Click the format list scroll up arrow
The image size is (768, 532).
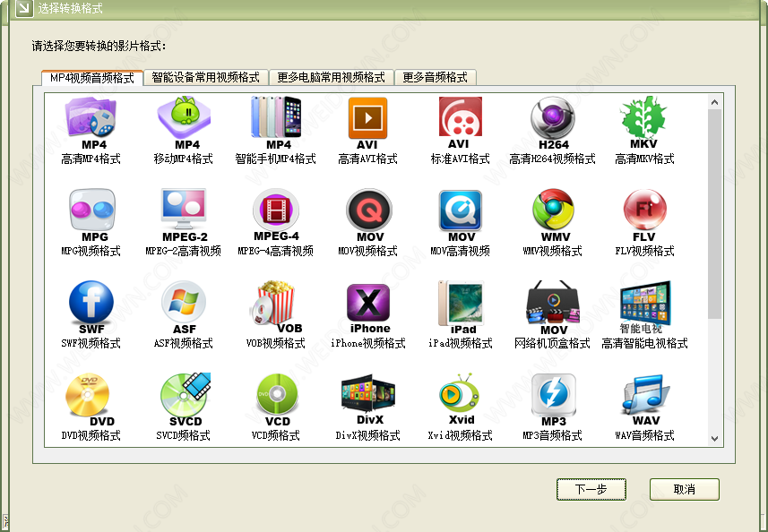point(714,102)
